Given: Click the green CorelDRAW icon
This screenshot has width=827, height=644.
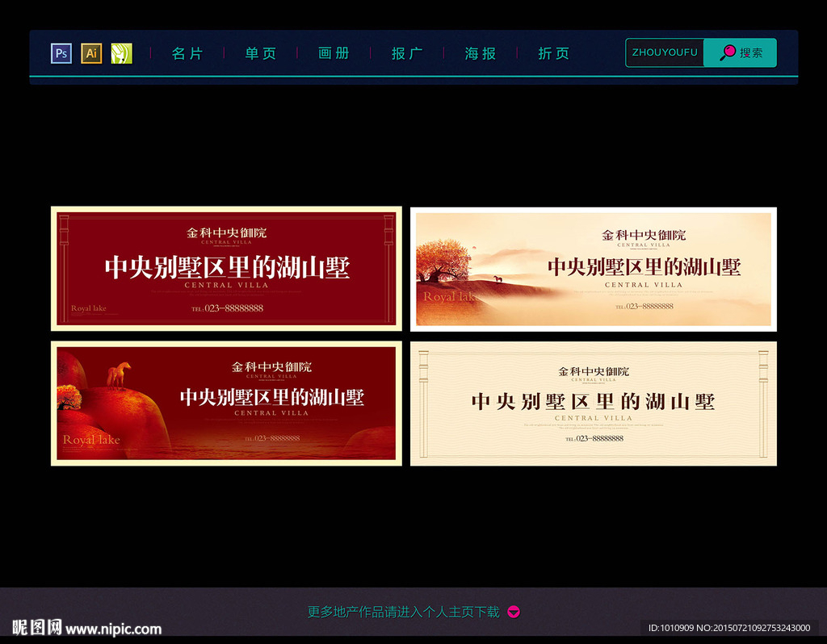Looking at the screenshot, I should [x=122, y=53].
